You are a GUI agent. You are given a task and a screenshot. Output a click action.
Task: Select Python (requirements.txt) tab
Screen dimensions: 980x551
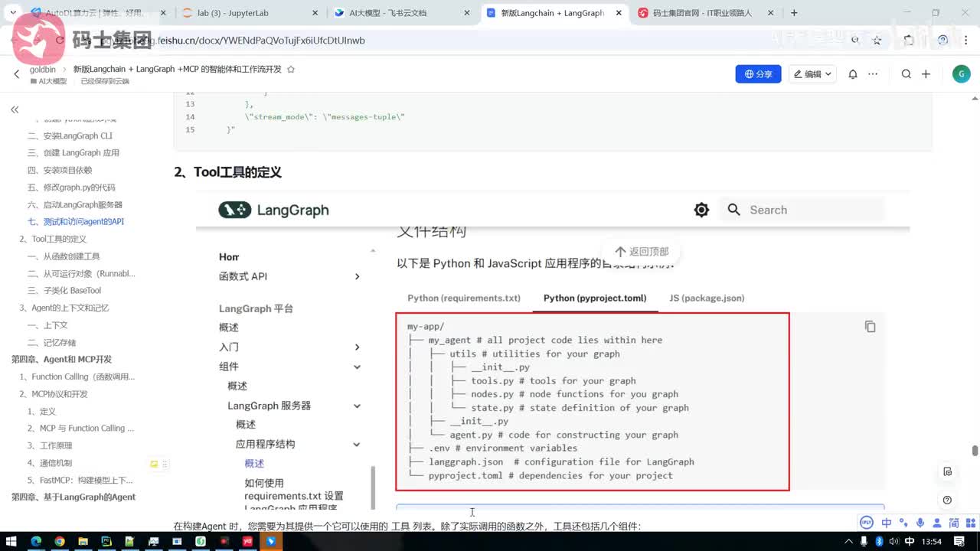pos(464,298)
